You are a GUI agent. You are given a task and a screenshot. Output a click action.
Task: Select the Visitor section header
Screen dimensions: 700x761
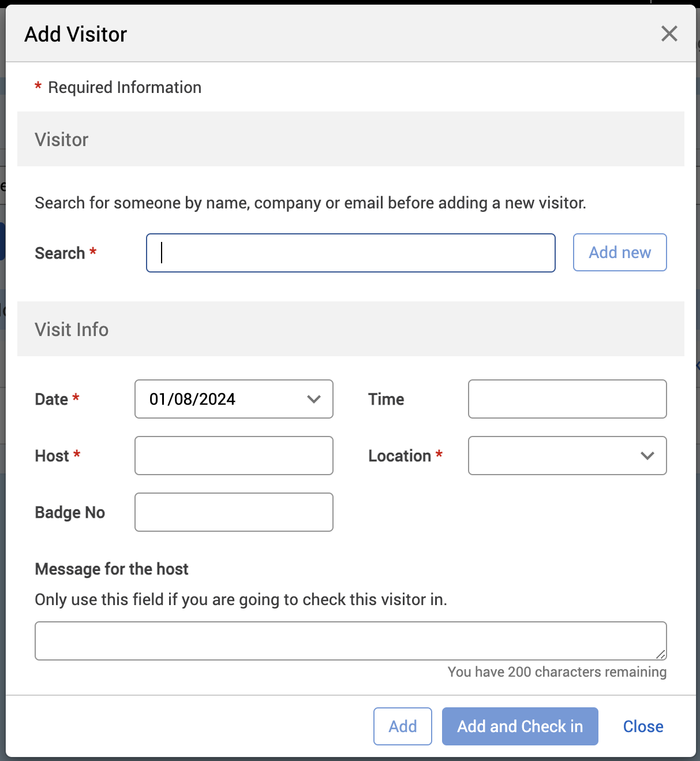[62, 139]
